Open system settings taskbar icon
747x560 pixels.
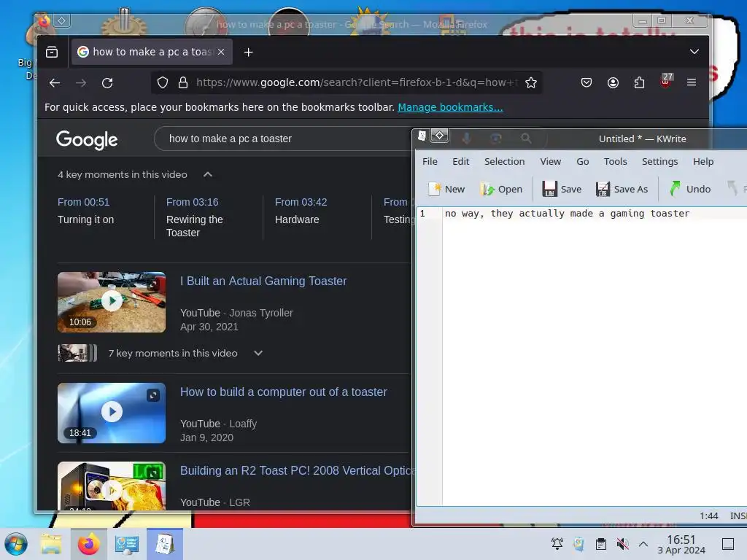click(x=126, y=544)
